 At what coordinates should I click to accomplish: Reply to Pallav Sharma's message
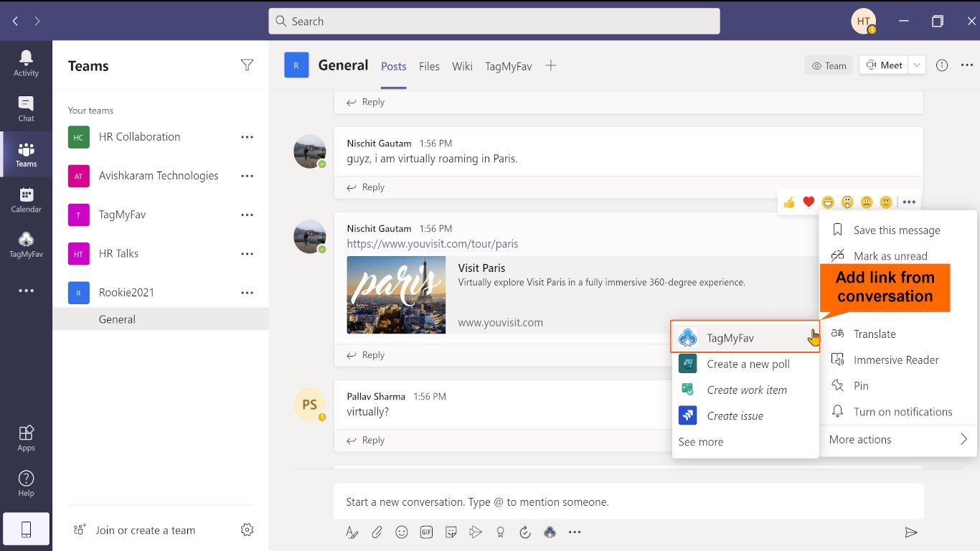pos(366,441)
